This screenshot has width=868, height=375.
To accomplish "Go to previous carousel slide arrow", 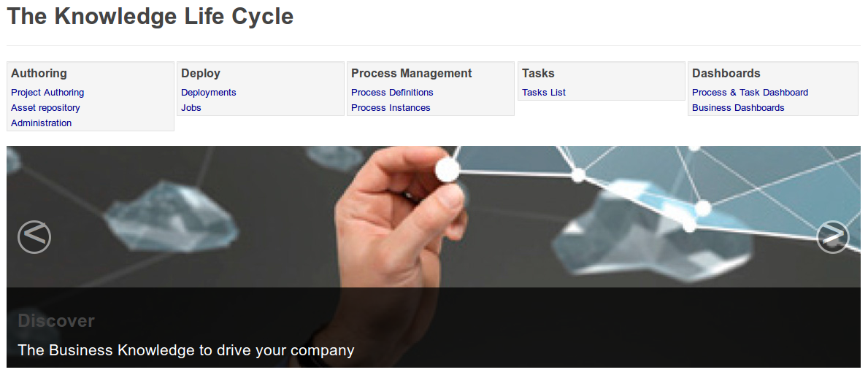I will [x=34, y=236].
